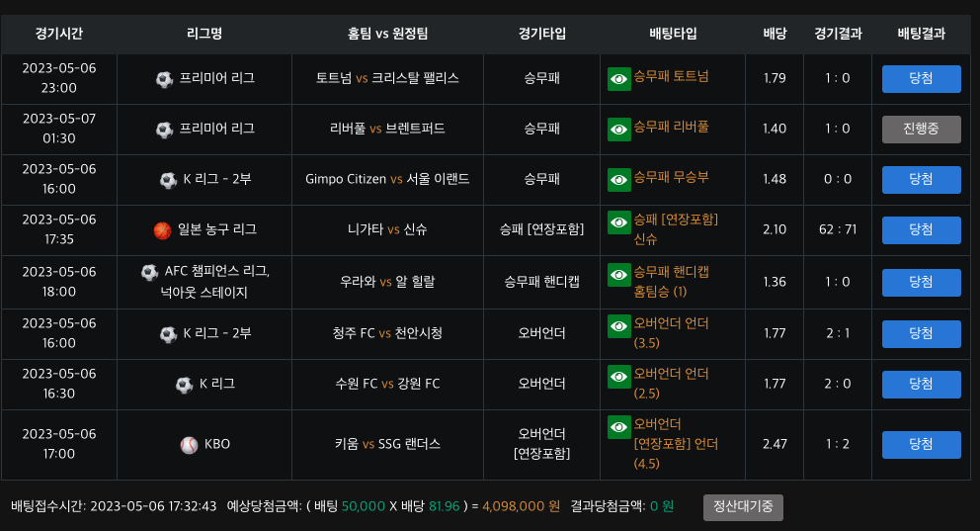Click soccer ball icon for AFC 챔피언스 리그
The height and width of the screenshot is (531, 980).
(149, 272)
